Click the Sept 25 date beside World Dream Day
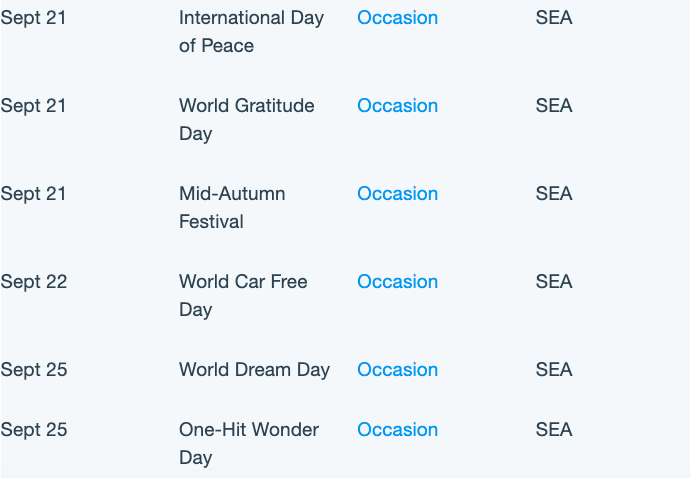Image resolution: width=691 pixels, height=478 pixels. (x=33, y=370)
